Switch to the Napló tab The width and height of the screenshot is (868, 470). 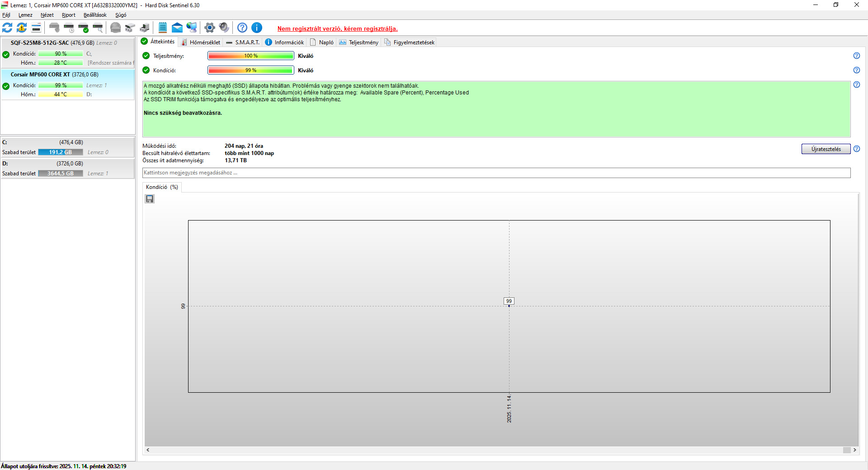[322, 42]
